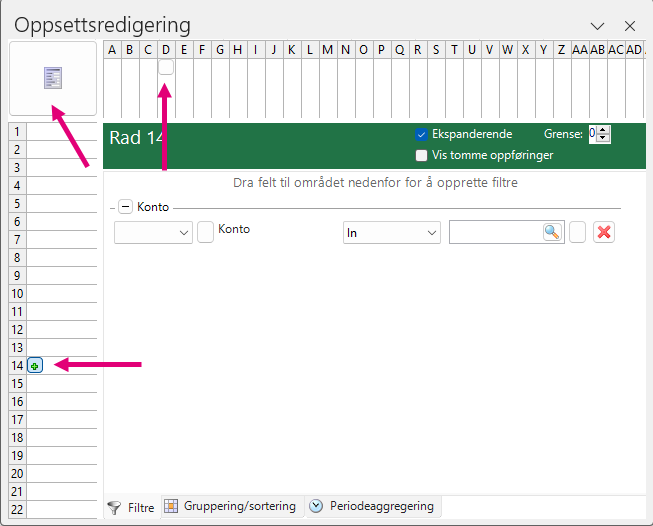This screenshot has width=653, height=526.
Task: Select column header F
Action: point(202,50)
